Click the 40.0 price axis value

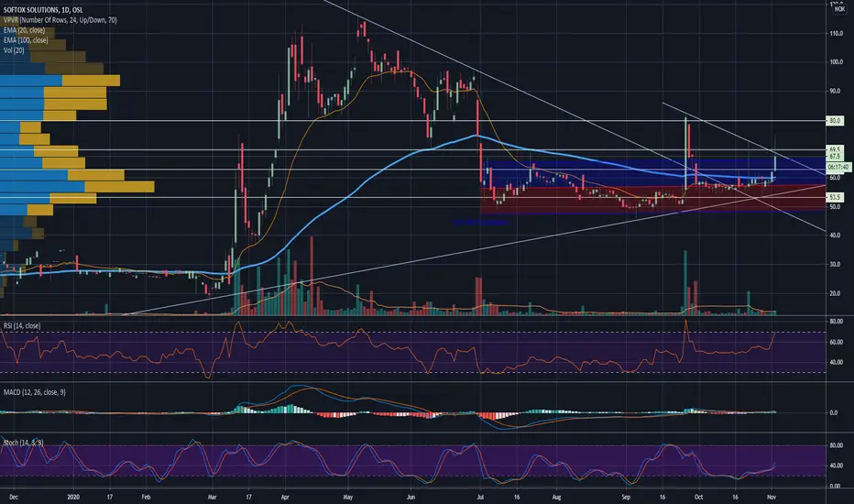835,236
